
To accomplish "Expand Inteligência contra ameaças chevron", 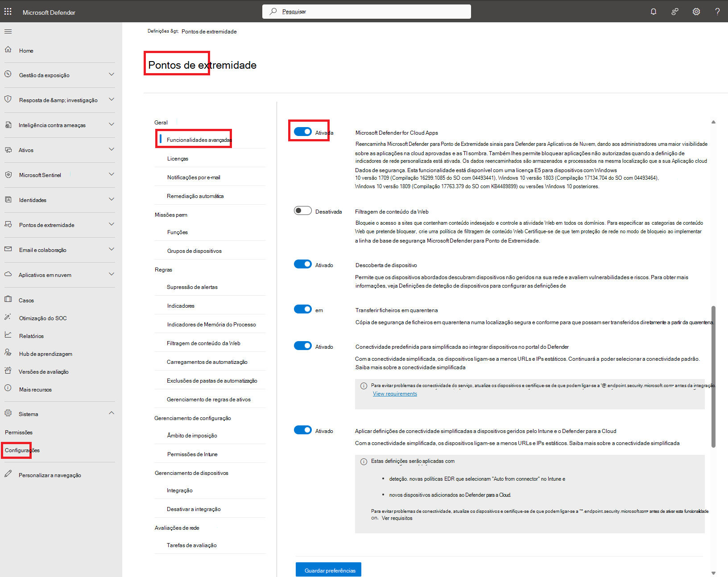I will 112,124.
